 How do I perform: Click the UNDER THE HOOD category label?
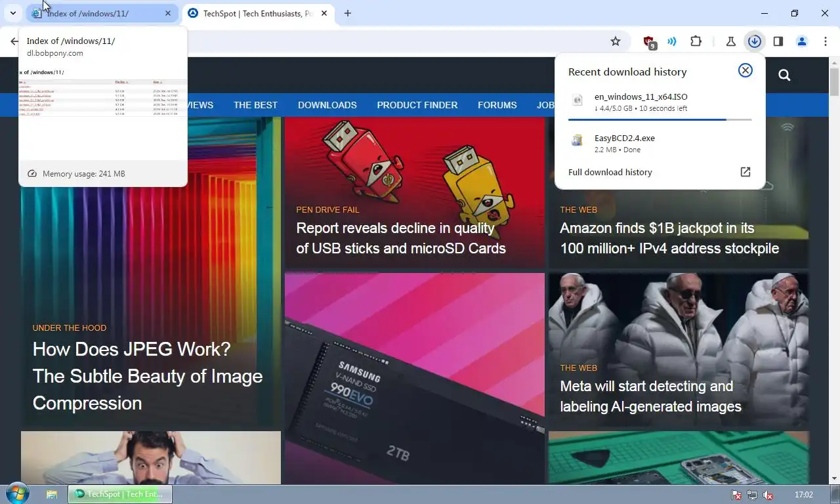pos(70,328)
